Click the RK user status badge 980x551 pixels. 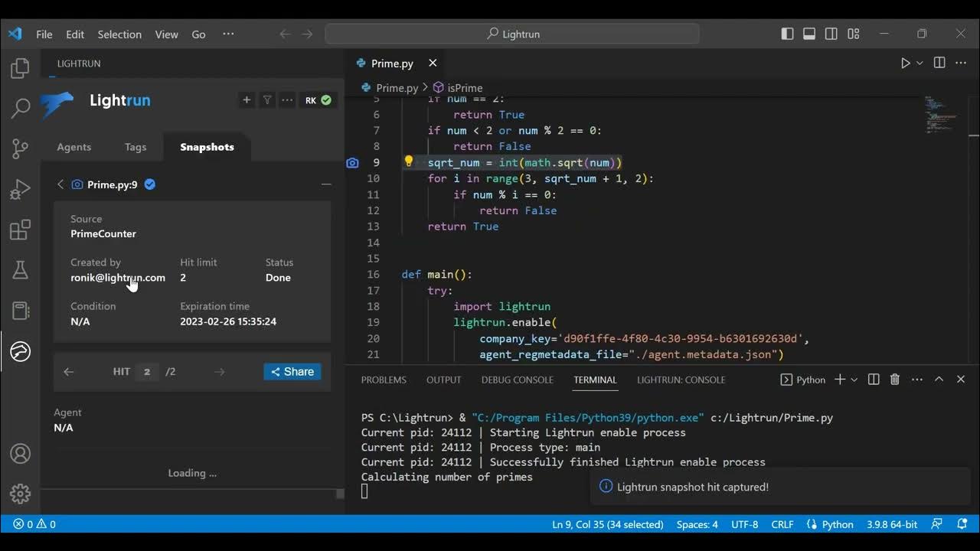318,100
